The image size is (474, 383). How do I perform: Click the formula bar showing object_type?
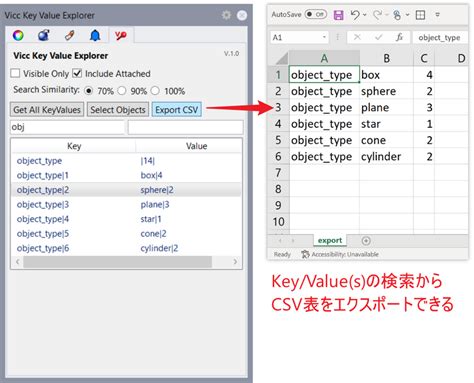pos(440,37)
